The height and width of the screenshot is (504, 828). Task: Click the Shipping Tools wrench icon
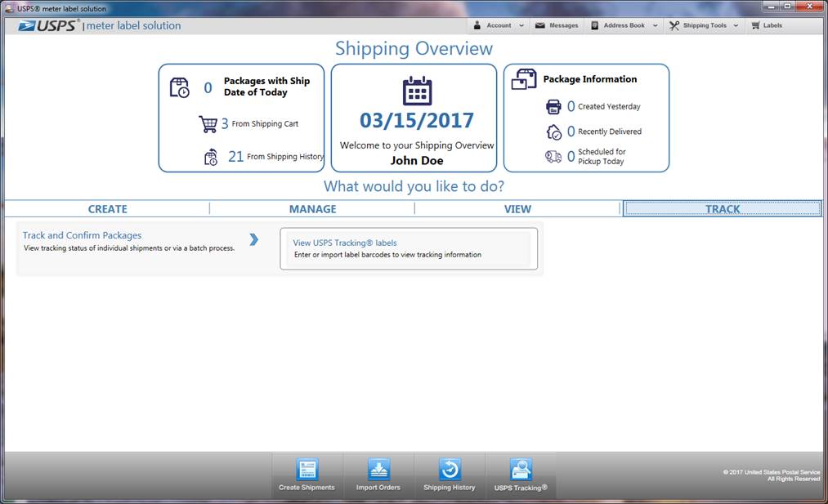674,25
